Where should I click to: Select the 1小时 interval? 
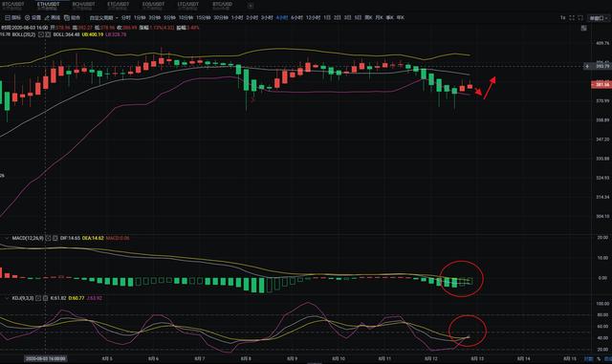coord(237,17)
